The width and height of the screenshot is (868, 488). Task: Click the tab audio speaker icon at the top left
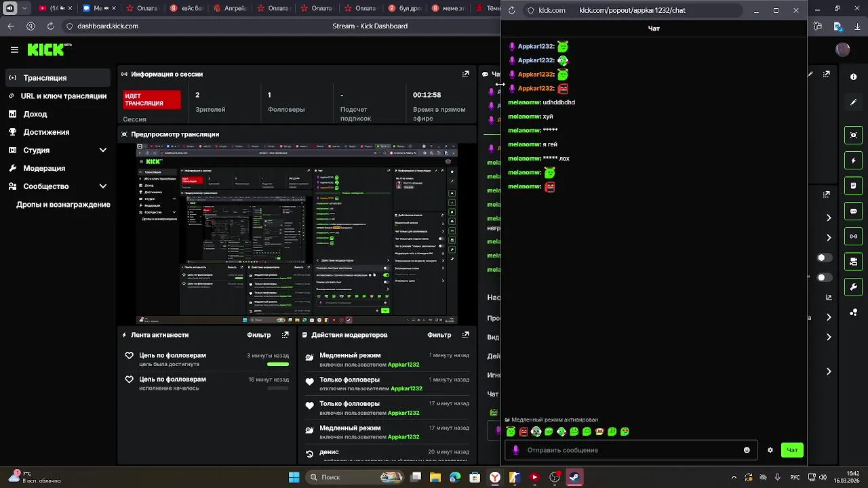9,9
